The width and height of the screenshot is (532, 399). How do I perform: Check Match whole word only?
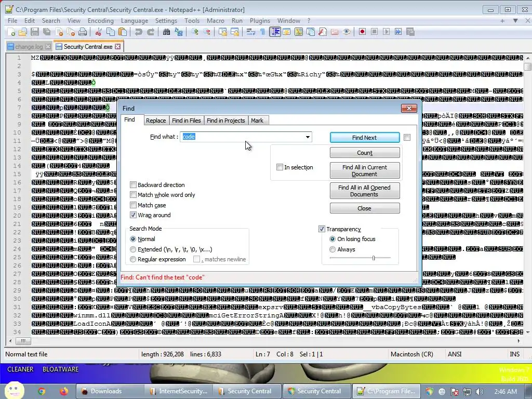coord(133,195)
